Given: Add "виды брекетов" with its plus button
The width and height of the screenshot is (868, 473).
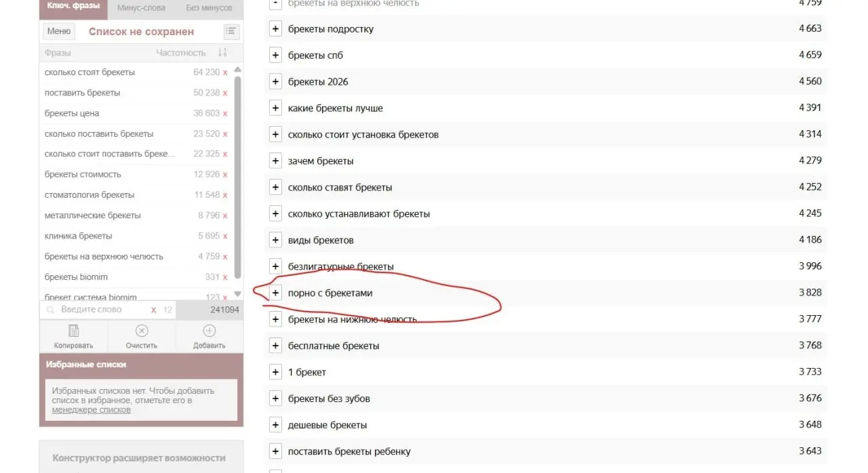Looking at the screenshot, I should coord(275,241).
